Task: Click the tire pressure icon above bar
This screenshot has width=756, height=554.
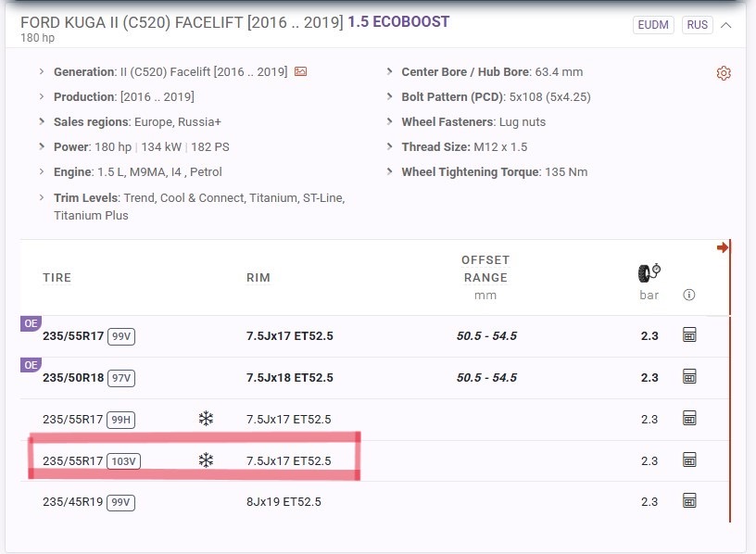Action: tap(649, 272)
